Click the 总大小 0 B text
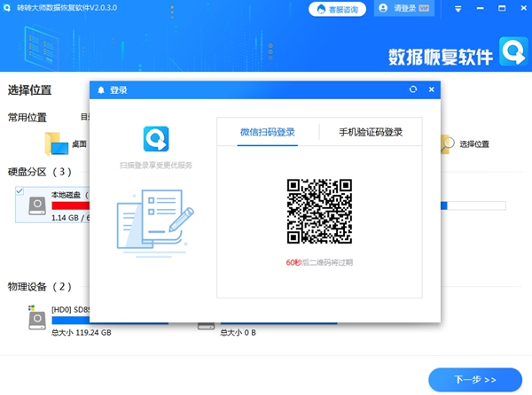Viewport: 532px width, 395px height. tap(239, 333)
